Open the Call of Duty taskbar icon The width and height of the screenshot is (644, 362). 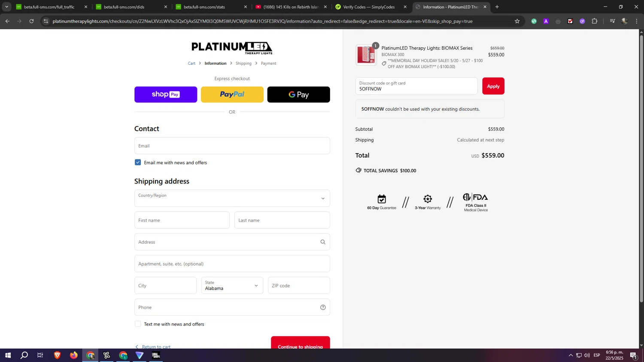156,355
